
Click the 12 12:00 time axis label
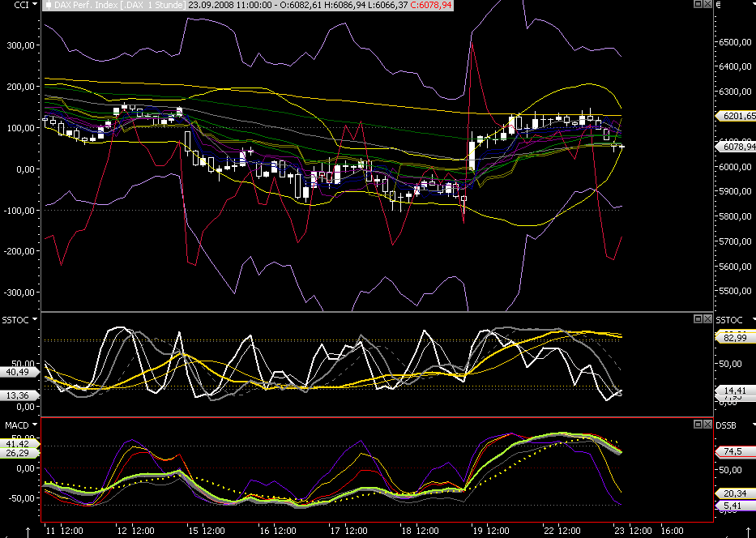coord(135,531)
